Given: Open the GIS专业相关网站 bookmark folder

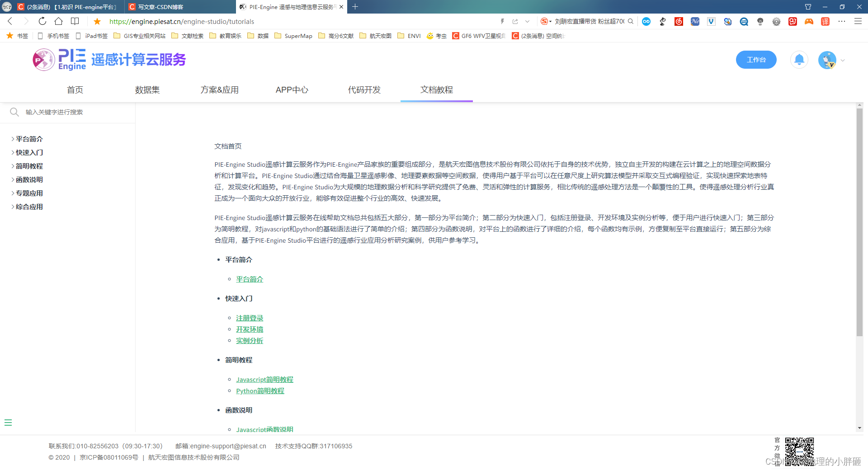Looking at the screenshot, I should [x=140, y=36].
